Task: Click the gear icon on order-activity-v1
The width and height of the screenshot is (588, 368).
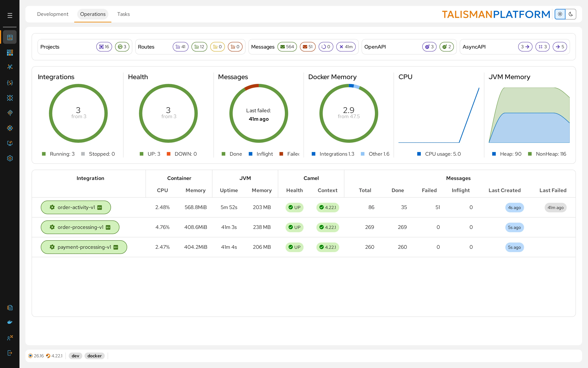Action: 52,207
